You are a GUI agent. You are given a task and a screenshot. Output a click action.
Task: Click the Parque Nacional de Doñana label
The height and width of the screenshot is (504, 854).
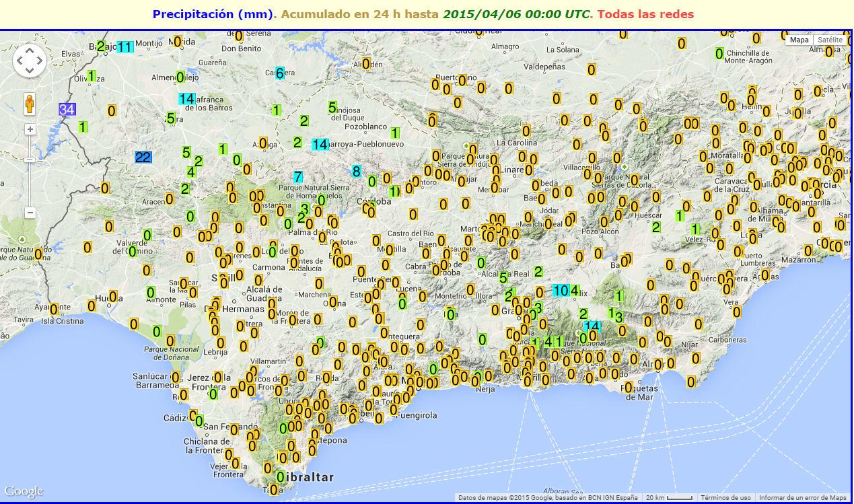[x=171, y=353]
